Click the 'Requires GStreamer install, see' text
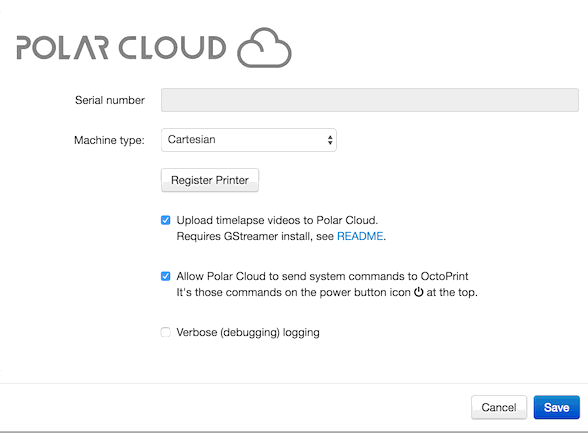The height and width of the screenshot is (433, 588). [255, 236]
